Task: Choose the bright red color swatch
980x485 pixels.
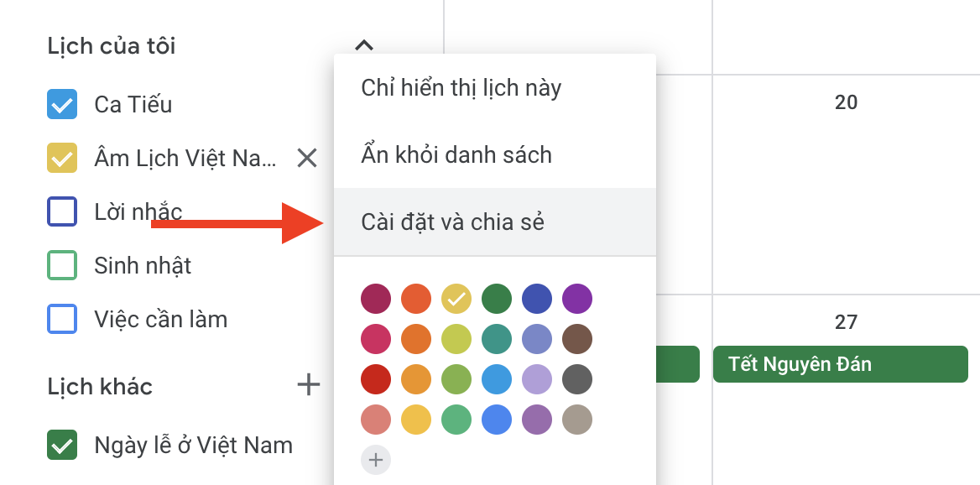Action: coord(376,378)
